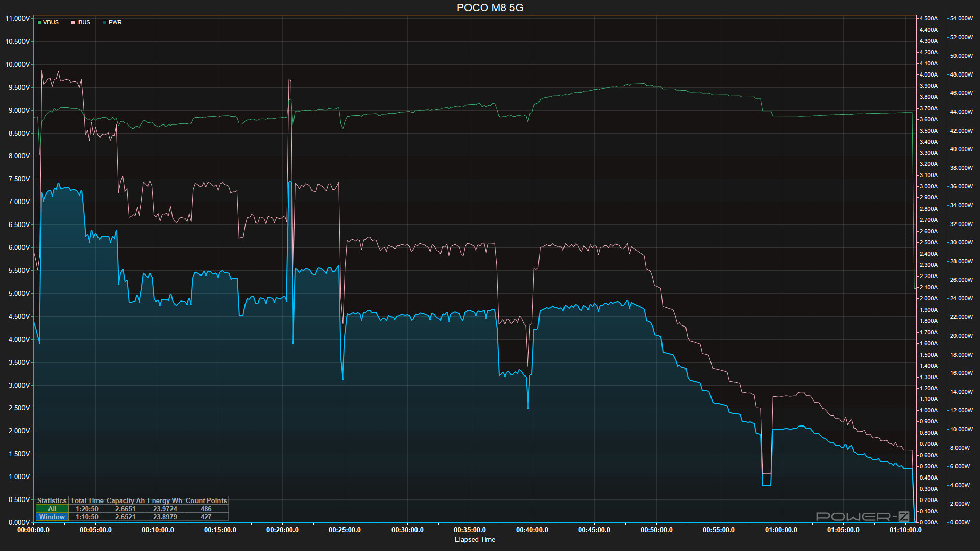Click the pink IBUS legend color square
The image size is (980, 551).
(73, 22)
